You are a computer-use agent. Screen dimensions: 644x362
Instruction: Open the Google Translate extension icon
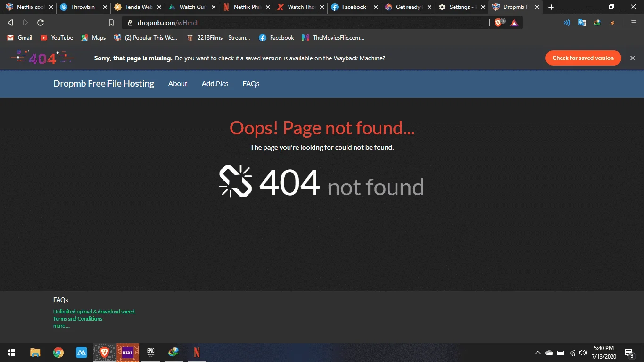click(x=582, y=23)
